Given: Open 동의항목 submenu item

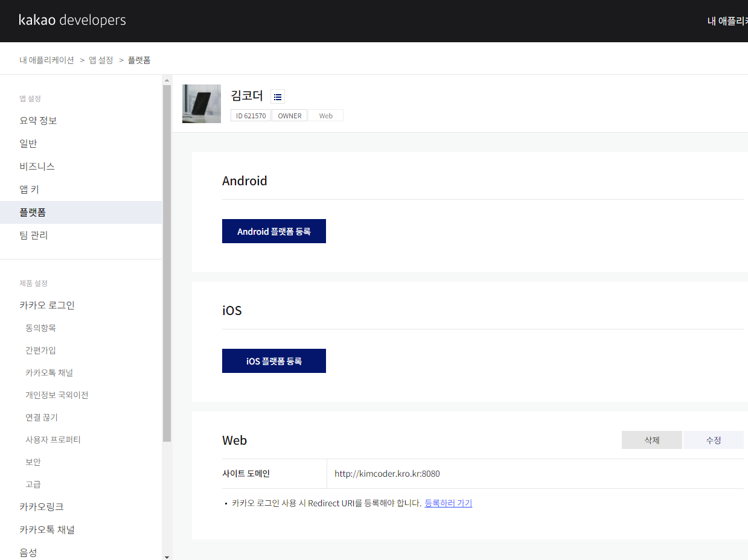Looking at the screenshot, I should (40, 328).
